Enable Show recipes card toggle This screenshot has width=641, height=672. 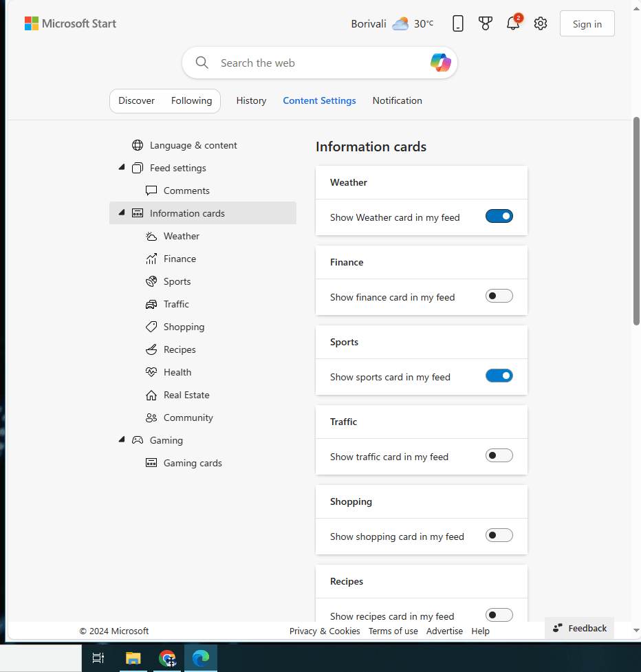click(x=499, y=615)
